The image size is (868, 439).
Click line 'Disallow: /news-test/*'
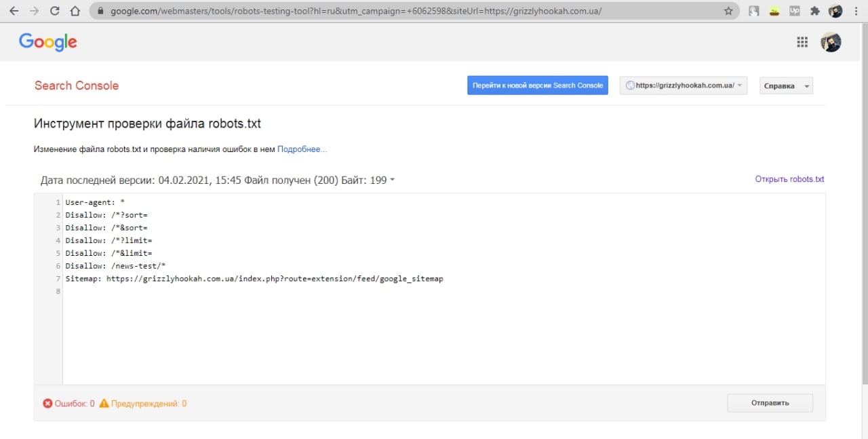point(116,266)
